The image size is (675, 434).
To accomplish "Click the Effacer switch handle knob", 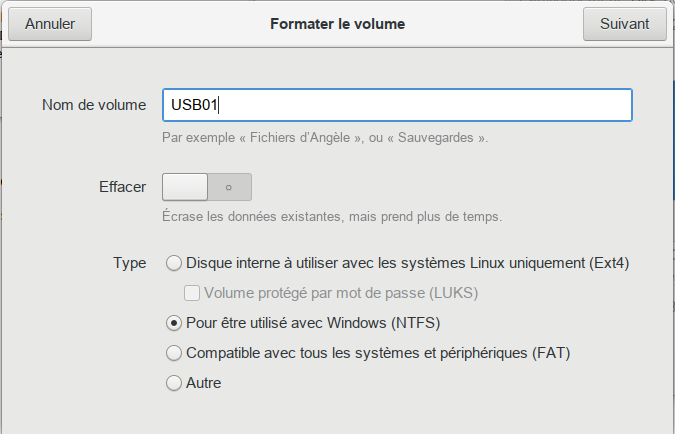I will pos(185,187).
